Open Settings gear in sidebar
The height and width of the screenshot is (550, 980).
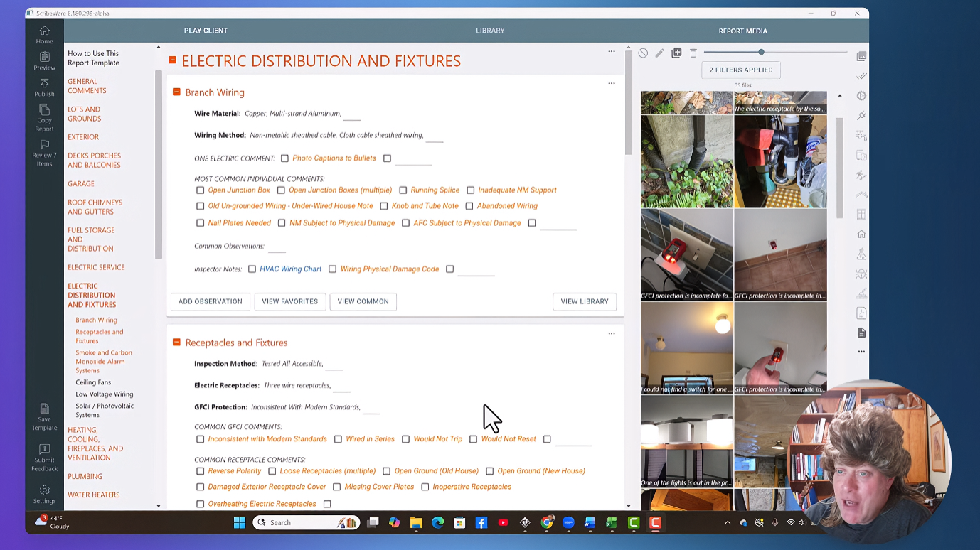point(44,490)
